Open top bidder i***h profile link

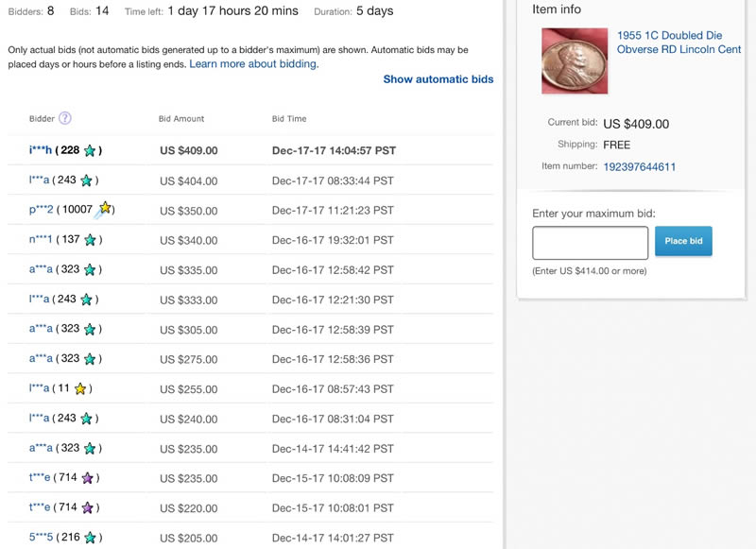coord(41,150)
